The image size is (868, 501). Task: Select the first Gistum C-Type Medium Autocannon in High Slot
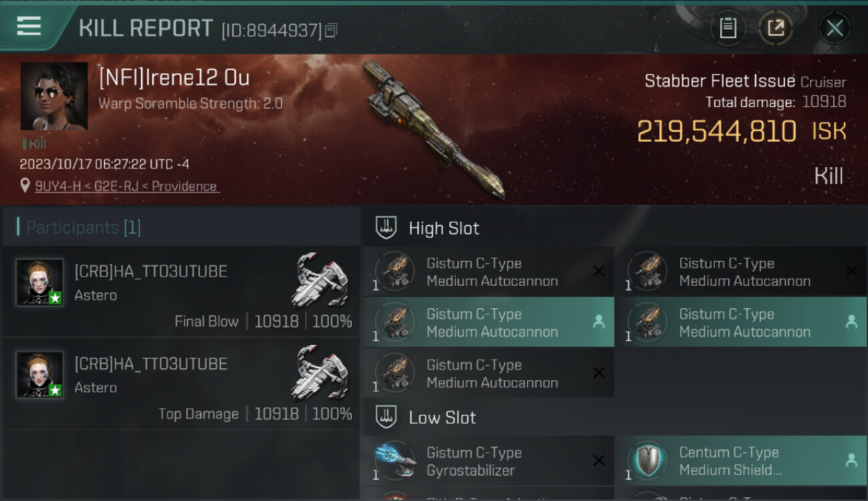coord(489,272)
